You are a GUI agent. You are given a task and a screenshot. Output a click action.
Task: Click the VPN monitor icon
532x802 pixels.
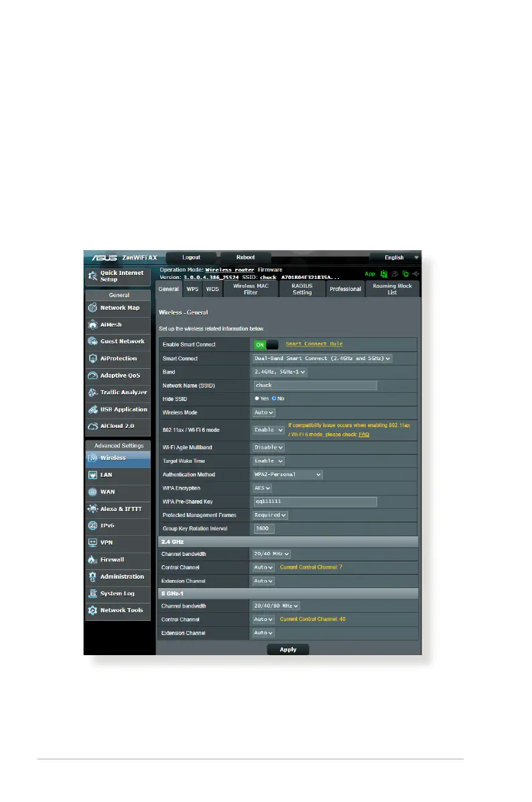92,542
